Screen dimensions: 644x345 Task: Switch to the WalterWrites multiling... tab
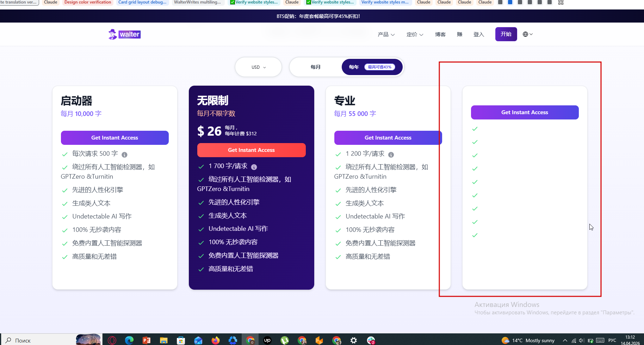[x=198, y=2]
